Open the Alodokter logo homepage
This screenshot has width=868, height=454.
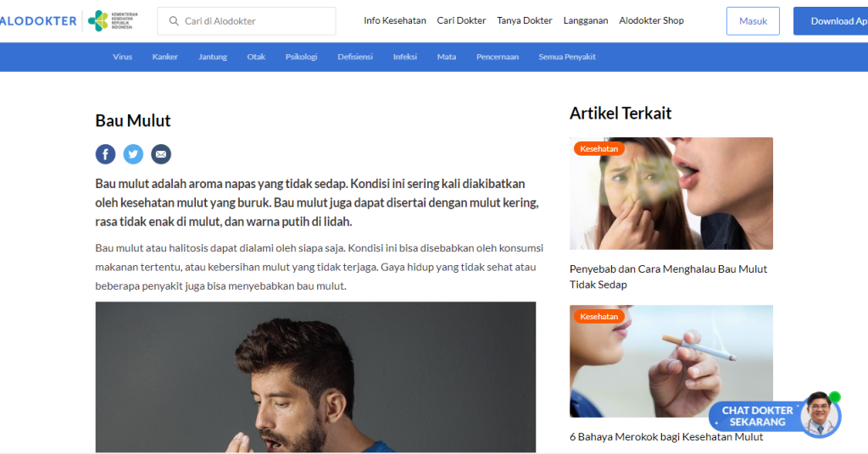[37, 21]
